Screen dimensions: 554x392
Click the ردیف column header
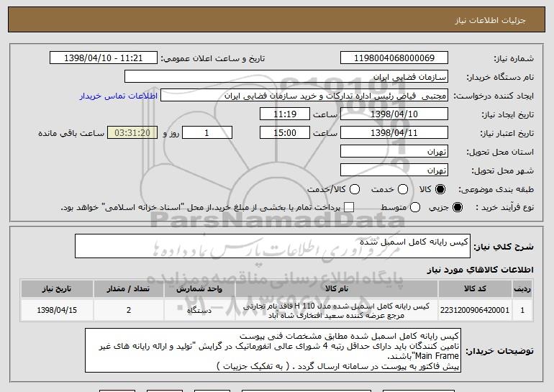(522, 289)
